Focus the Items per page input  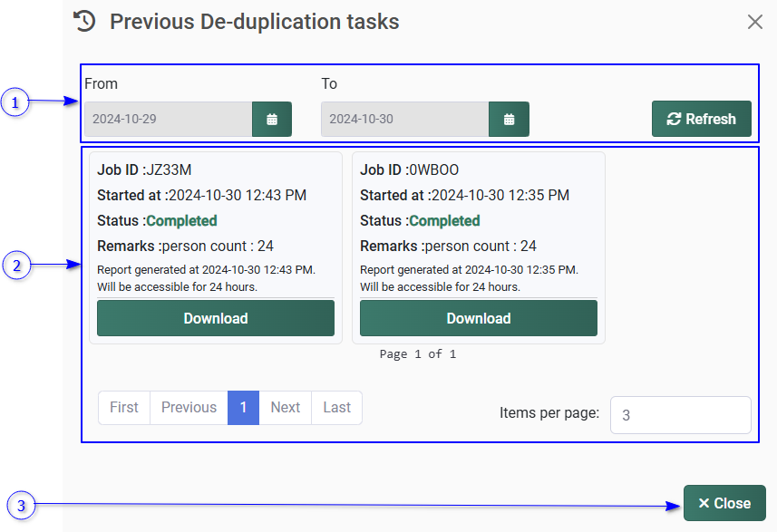(x=680, y=415)
